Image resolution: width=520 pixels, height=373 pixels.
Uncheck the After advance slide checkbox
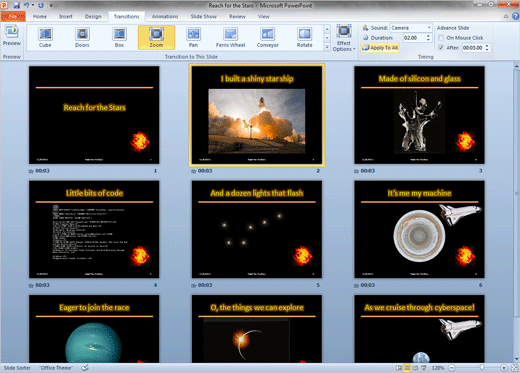click(441, 48)
